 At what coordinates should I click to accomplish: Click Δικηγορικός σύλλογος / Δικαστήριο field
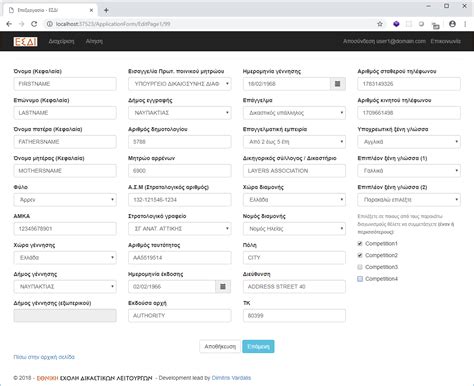[x=294, y=171]
